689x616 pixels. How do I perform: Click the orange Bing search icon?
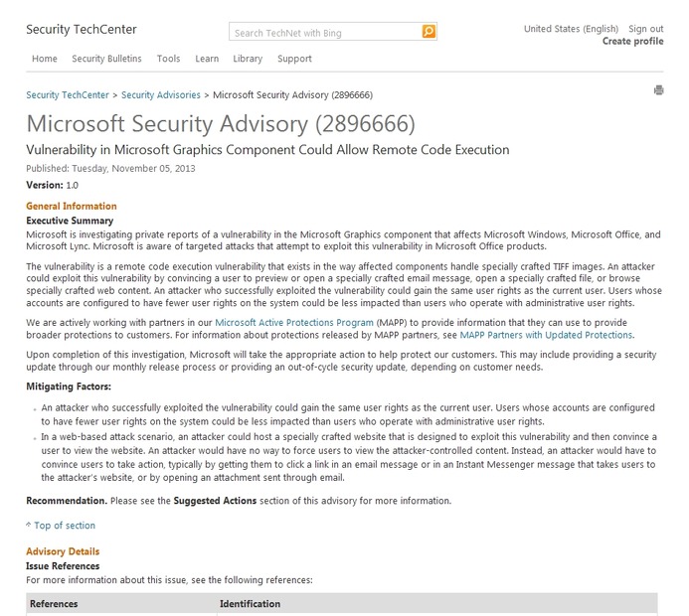(429, 31)
